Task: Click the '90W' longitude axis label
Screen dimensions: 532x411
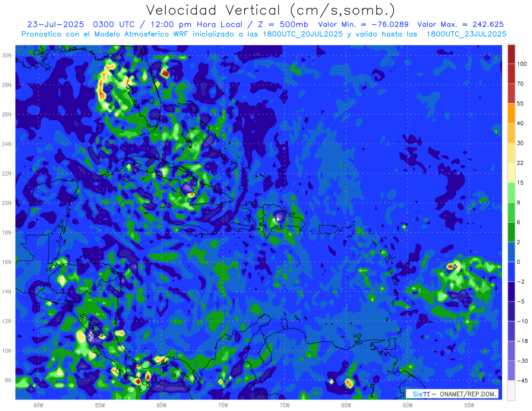Action: [x=38, y=405]
